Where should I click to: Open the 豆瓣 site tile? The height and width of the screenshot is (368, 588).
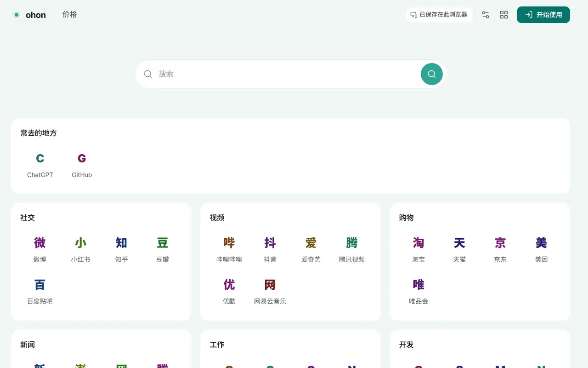163,250
